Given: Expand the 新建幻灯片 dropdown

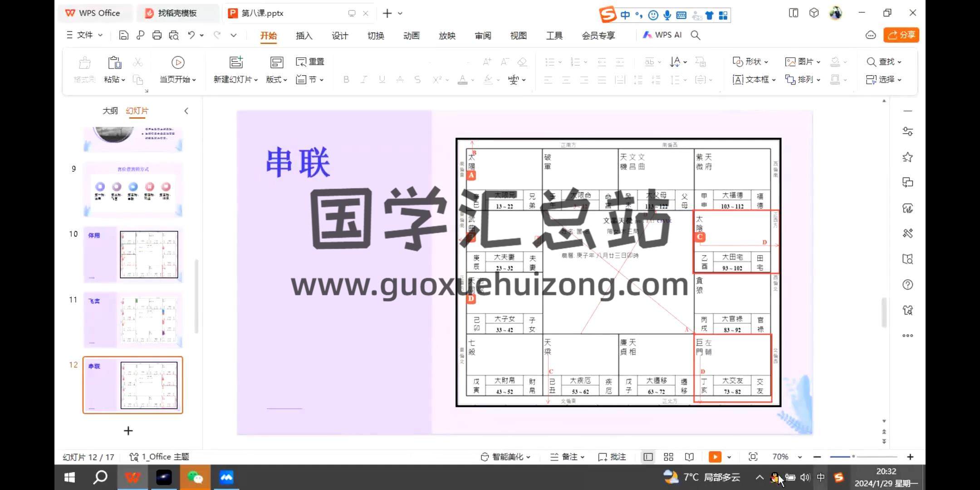Looking at the screenshot, I should [235, 79].
